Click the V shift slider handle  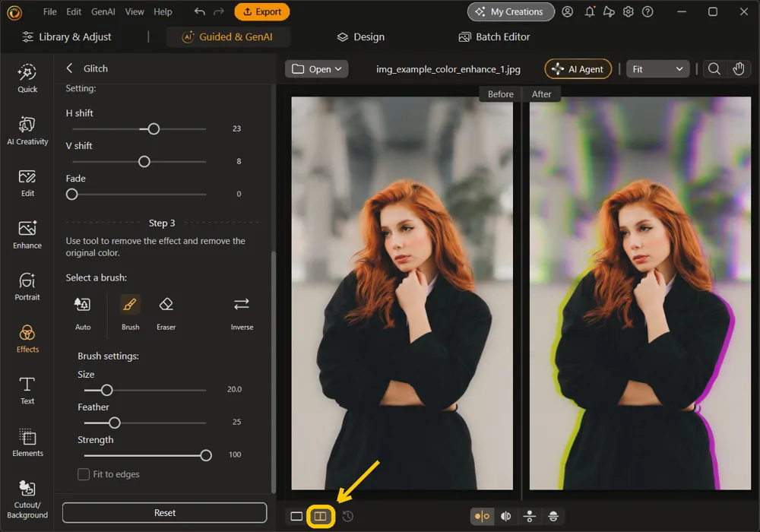click(x=144, y=162)
